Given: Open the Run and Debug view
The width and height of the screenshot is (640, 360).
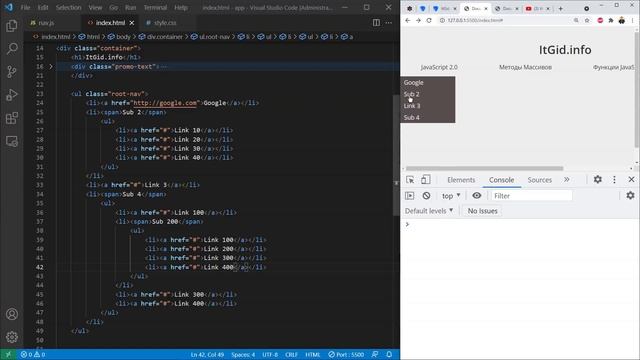Looking at the screenshot, I should click(x=12, y=95).
